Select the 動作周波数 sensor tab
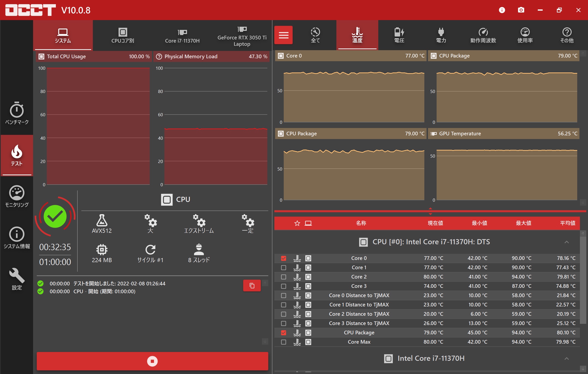This screenshot has width=588, height=374. (x=483, y=35)
